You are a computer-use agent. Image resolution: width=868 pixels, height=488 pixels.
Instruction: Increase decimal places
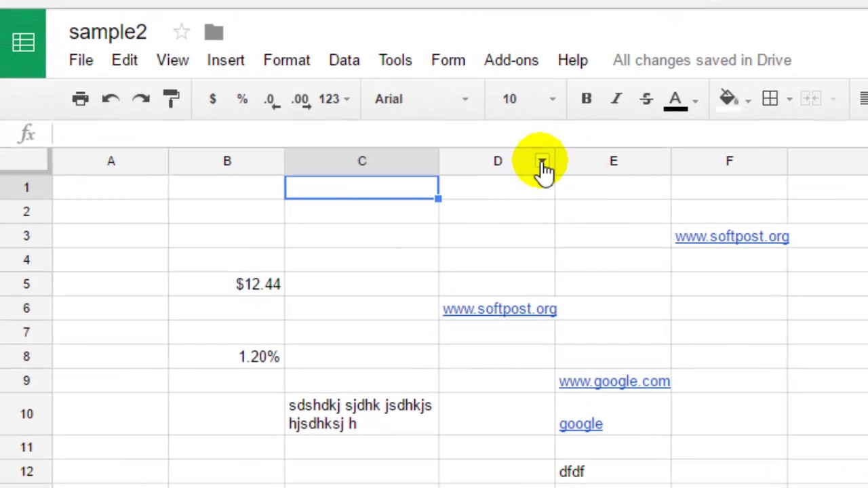click(300, 100)
